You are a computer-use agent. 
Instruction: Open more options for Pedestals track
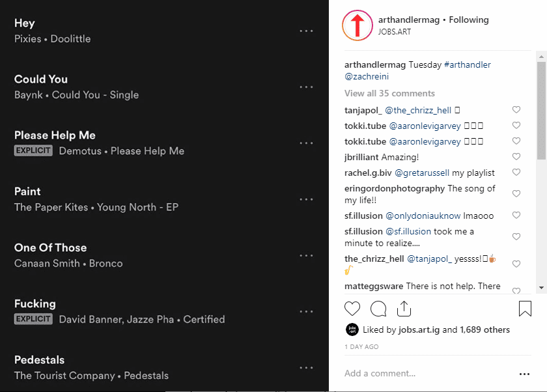click(306, 368)
